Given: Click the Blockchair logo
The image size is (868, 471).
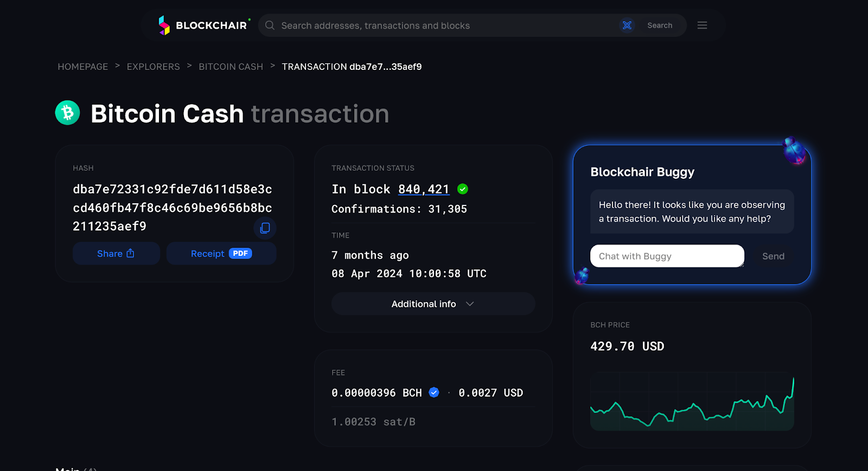Looking at the screenshot, I should pyautogui.click(x=205, y=25).
